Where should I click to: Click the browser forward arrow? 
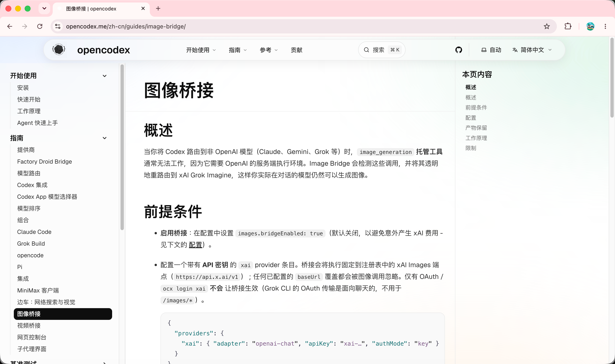(x=24, y=26)
